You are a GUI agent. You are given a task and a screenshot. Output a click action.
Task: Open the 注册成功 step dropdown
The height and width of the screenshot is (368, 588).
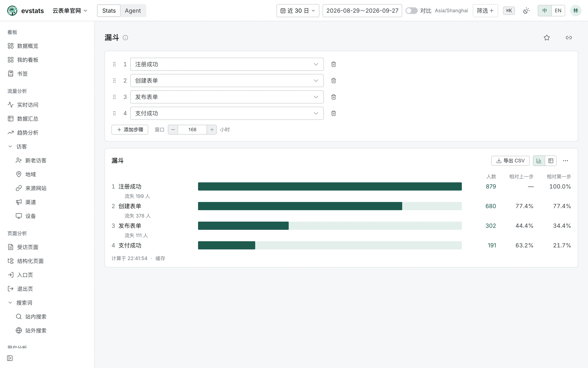pos(227,64)
